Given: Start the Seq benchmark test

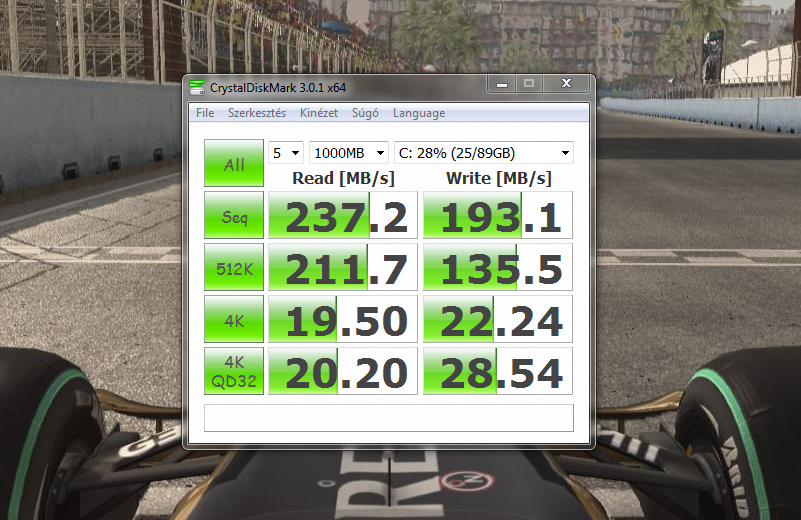Looking at the screenshot, I should coord(234,215).
